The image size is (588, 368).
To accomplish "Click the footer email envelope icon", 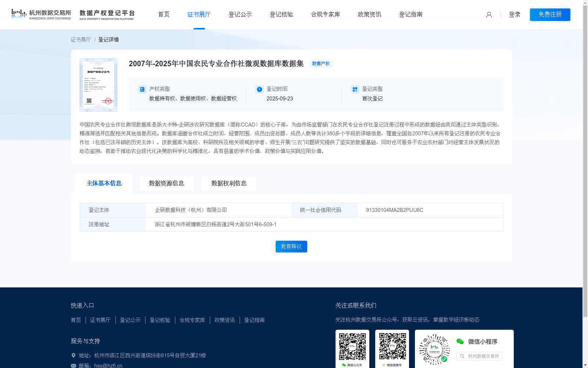I will 73,365.
